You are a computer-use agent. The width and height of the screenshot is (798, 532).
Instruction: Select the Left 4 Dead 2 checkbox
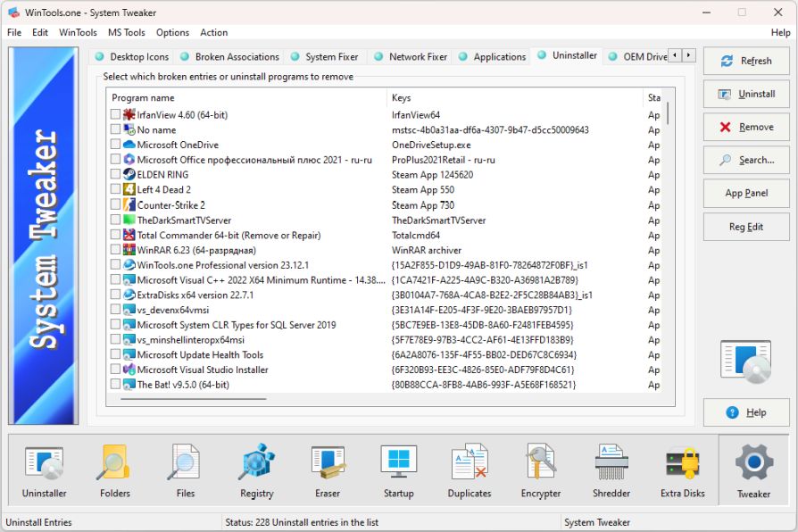click(115, 189)
